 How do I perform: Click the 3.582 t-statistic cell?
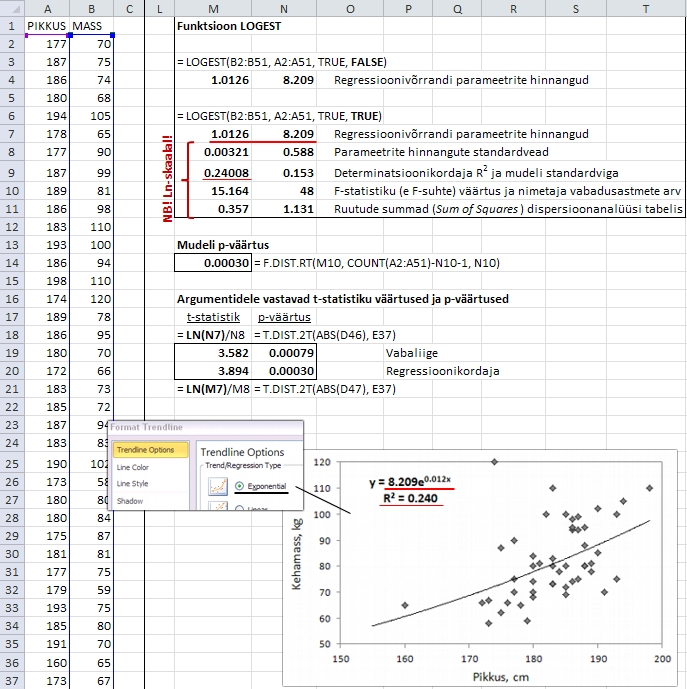coord(213,353)
